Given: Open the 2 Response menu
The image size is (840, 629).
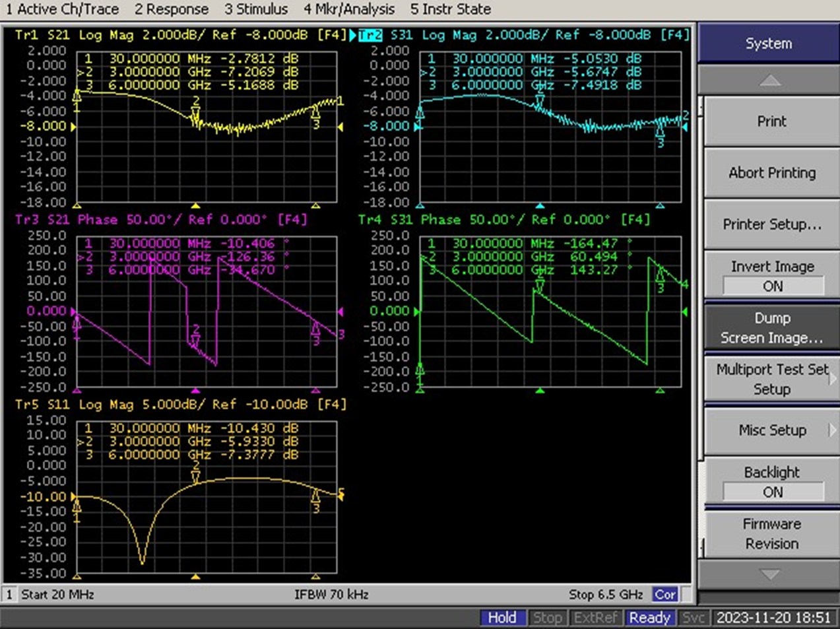Looking at the screenshot, I should point(172,9).
